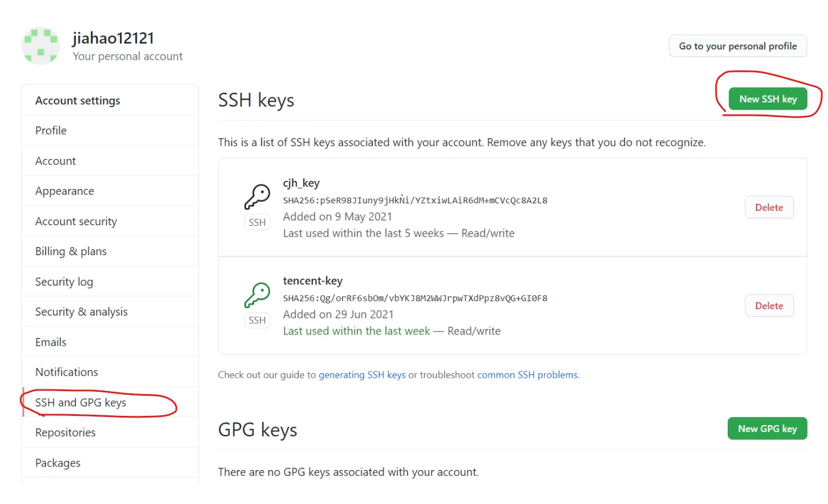The height and width of the screenshot is (504, 828).
Task: Delete the tencent-key SSH key
Action: (x=769, y=306)
